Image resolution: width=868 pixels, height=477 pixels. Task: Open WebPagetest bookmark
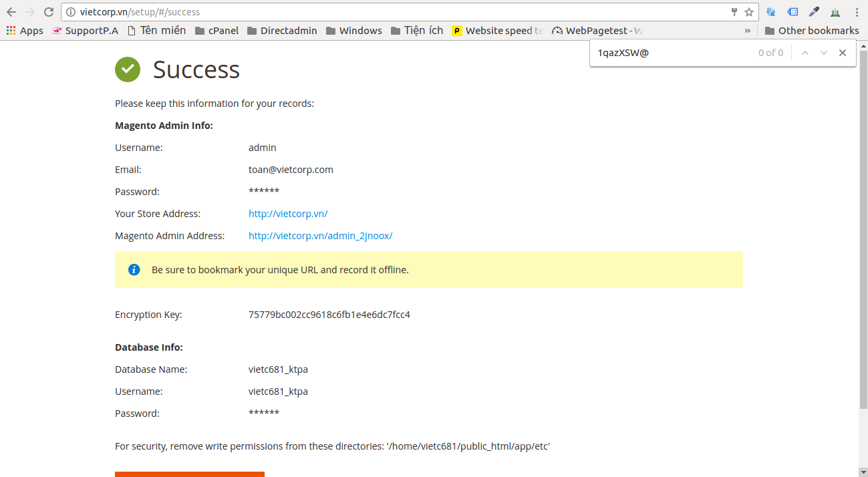click(x=597, y=31)
